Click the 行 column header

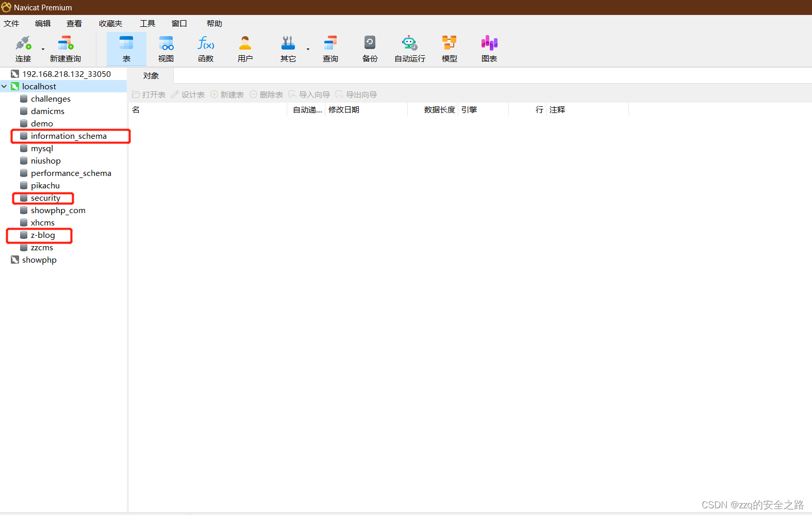coord(527,109)
